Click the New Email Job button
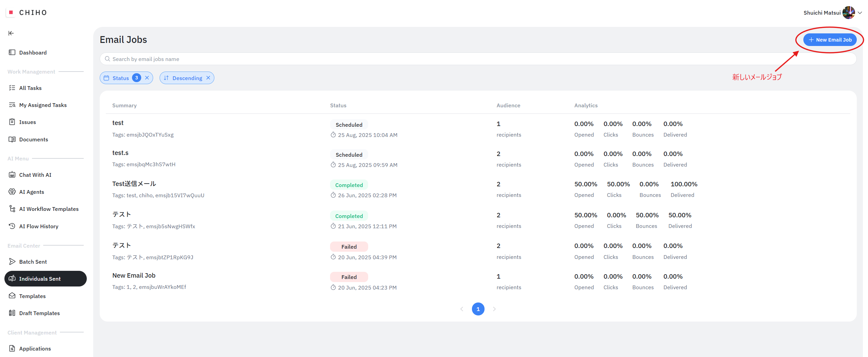This screenshot has width=868, height=357. click(x=830, y=40)
